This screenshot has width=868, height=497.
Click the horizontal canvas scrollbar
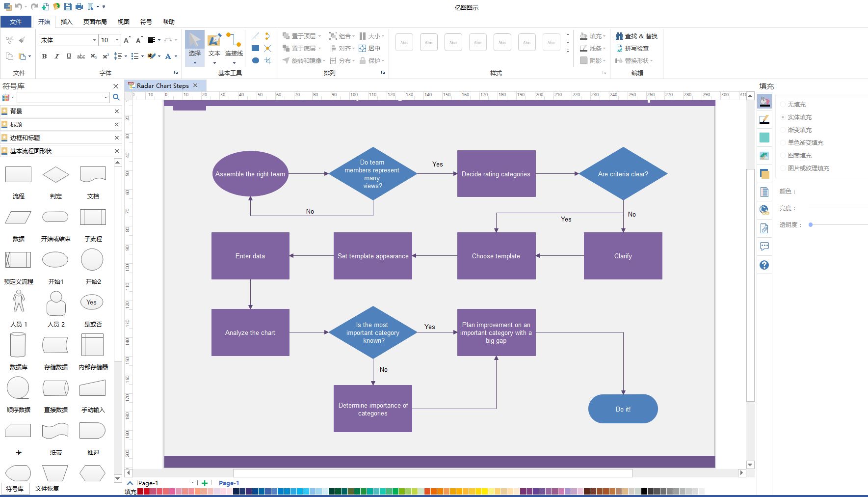point(433,473)
